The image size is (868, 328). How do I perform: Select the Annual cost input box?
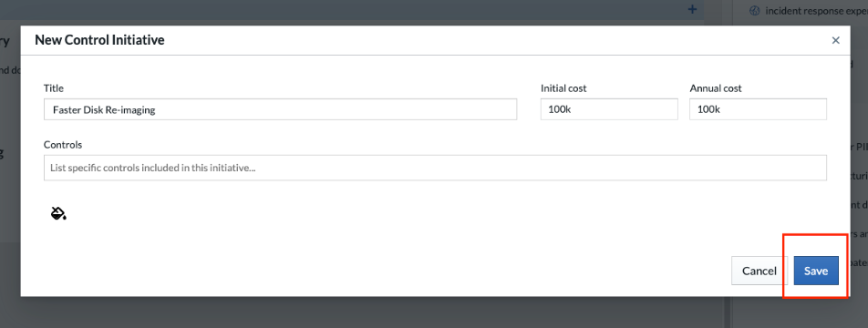click(x=758, y=109)
